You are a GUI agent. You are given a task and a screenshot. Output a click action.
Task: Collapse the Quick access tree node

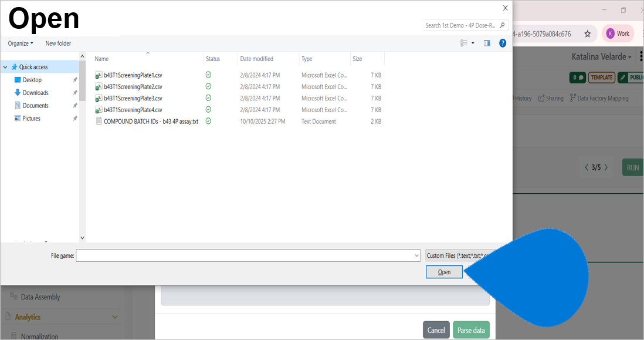5,67
